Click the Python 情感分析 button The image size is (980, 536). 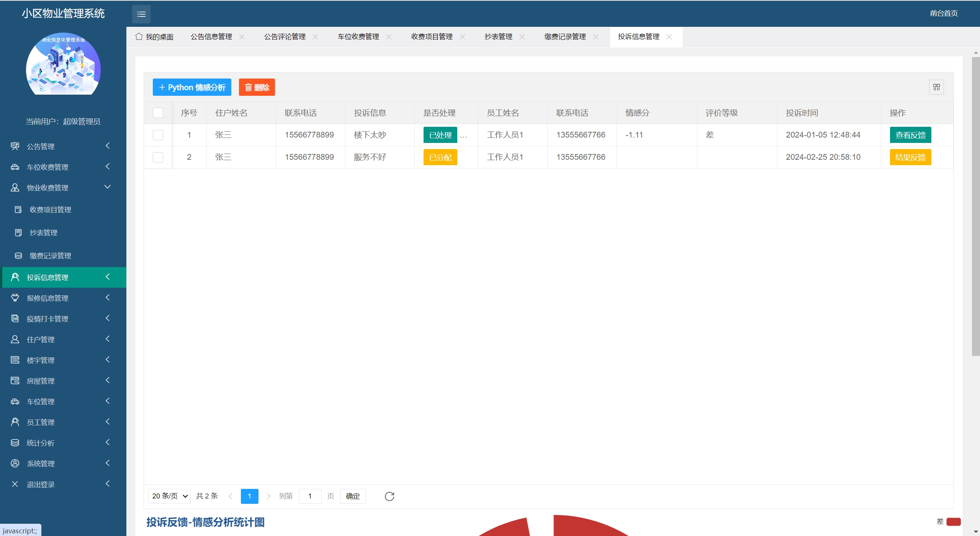(x=192, y=87)
